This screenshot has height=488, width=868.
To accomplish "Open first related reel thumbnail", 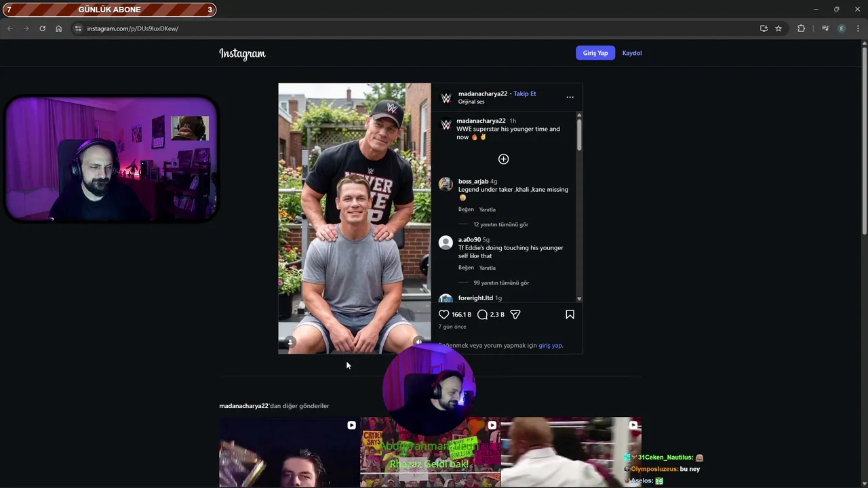I will [290, 452].
